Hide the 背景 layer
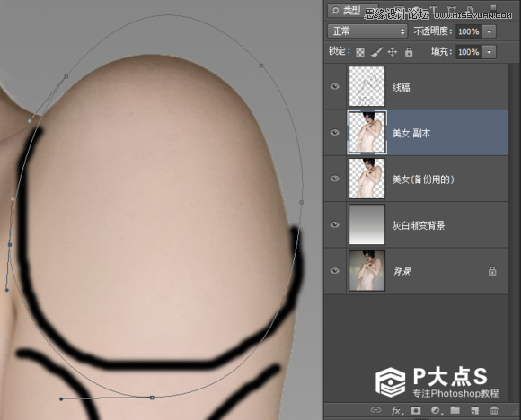The width and height of the screenshot is (521, 420). 335,271
